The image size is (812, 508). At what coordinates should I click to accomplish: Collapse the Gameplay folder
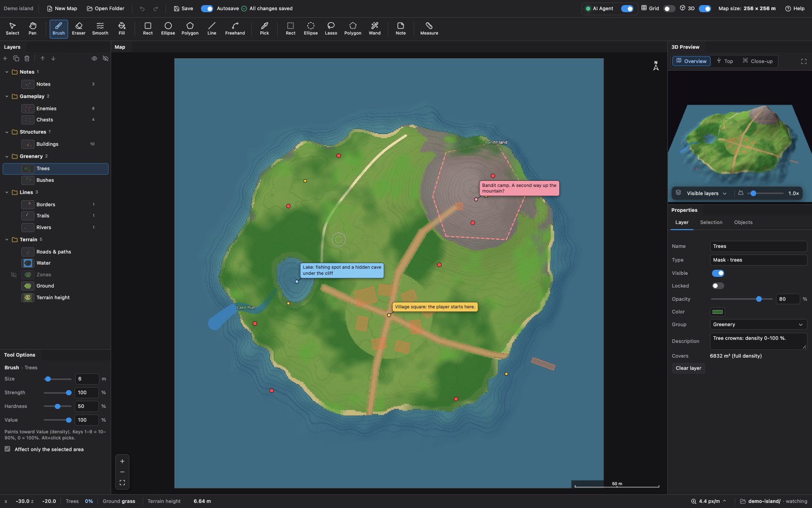click(7, 97)
